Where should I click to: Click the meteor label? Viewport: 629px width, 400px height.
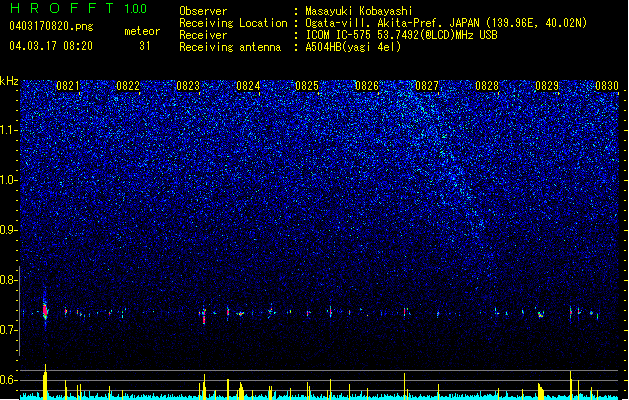point(142,31)
